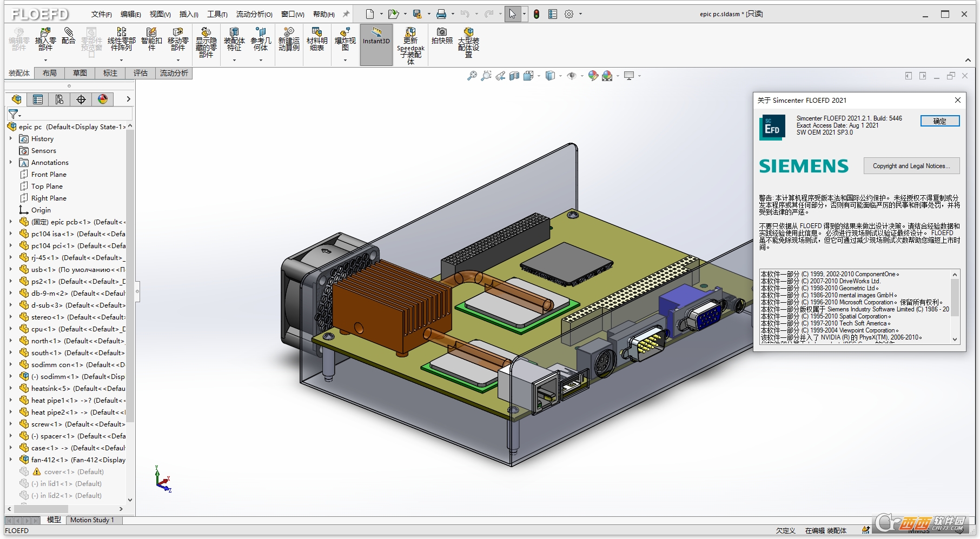
Task: Click the Apply Scene icon
Action: click(x=607, y=76)
